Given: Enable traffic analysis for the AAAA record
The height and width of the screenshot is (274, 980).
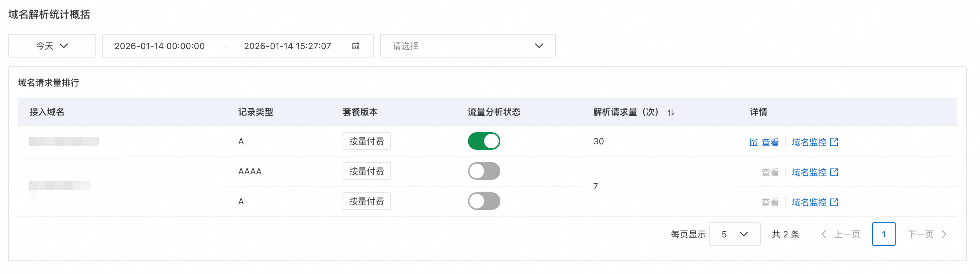Looking at the screenshot, I should pyautogui.click(x=483, y=171).
